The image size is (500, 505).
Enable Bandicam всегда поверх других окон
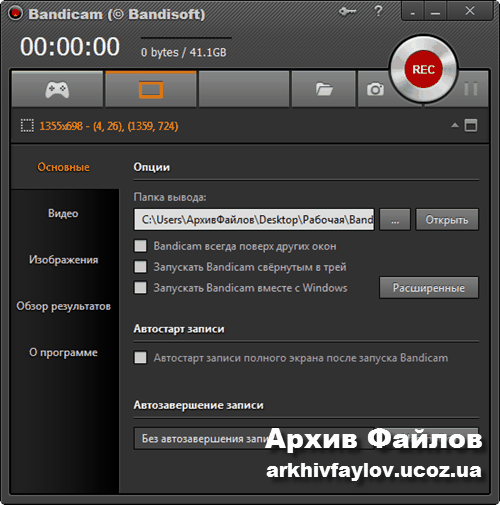[x=140, y=246]
